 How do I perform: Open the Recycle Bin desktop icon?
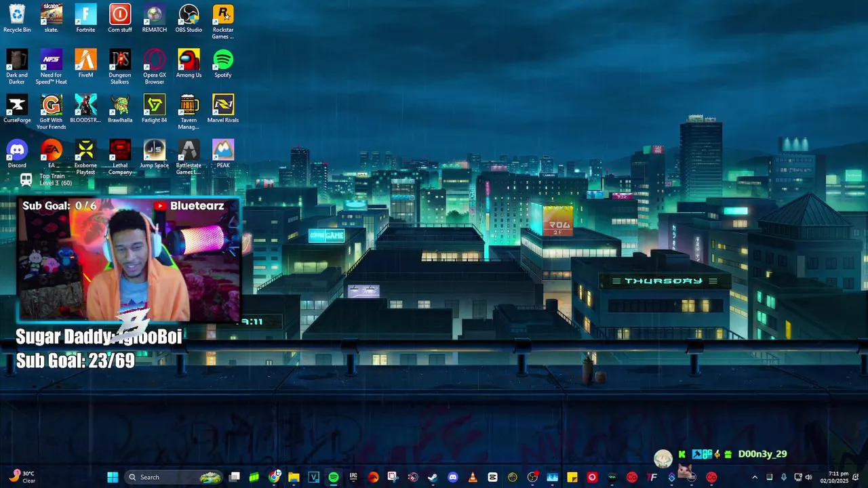pos(17,18)
